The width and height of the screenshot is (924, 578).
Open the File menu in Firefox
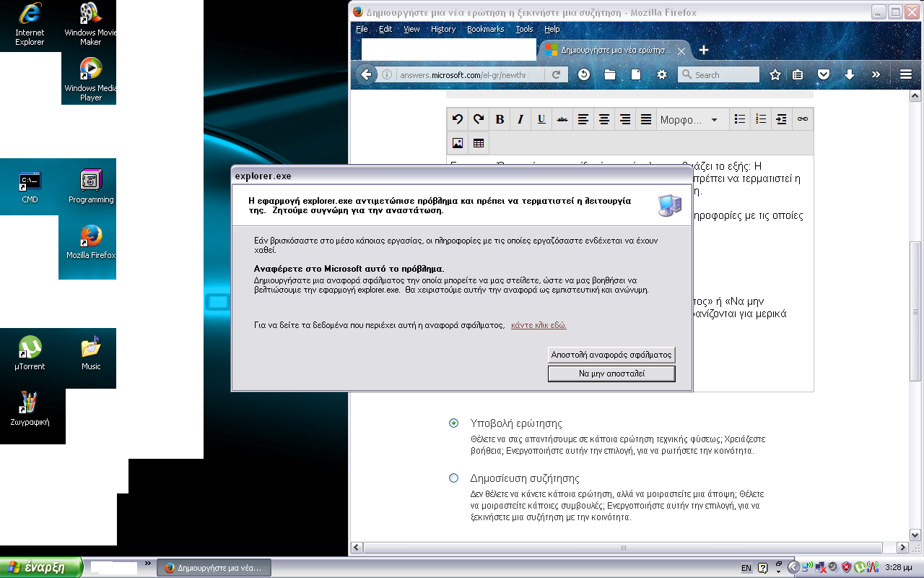tap(362, 29)
